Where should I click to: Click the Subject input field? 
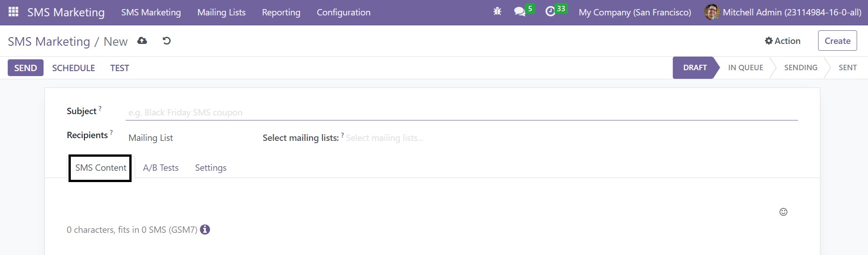(x=461, y=112)
